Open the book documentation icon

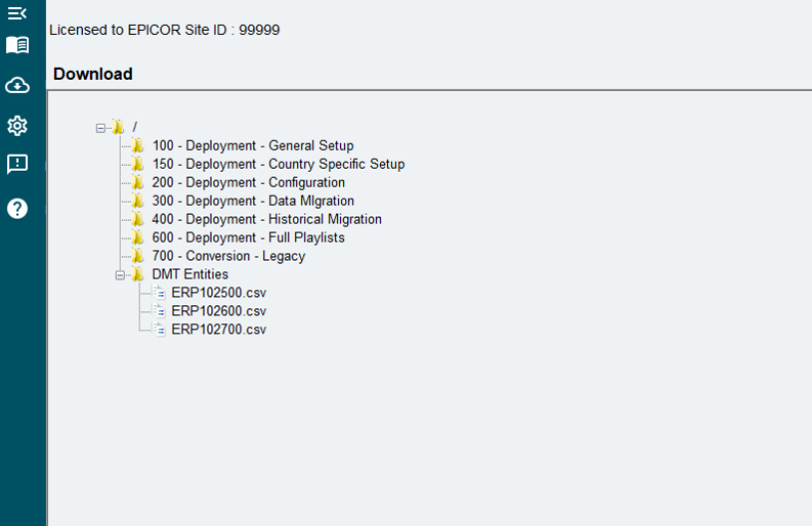click(18, 45)
